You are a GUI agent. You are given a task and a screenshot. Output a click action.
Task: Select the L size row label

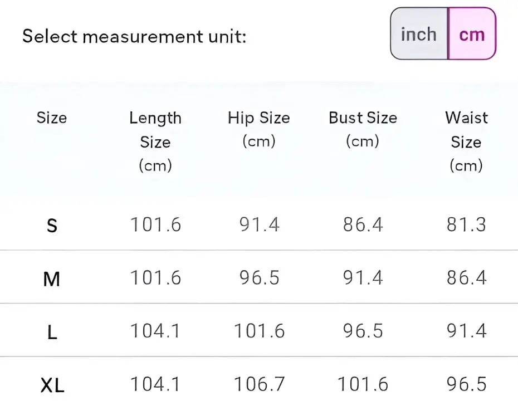pyautogui.click(x=52, y=332)
